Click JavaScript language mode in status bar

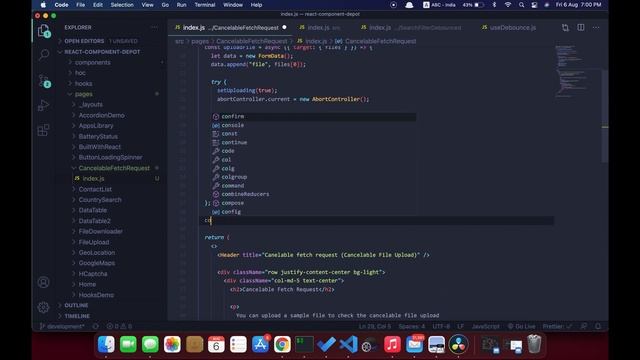coord(485,326)
